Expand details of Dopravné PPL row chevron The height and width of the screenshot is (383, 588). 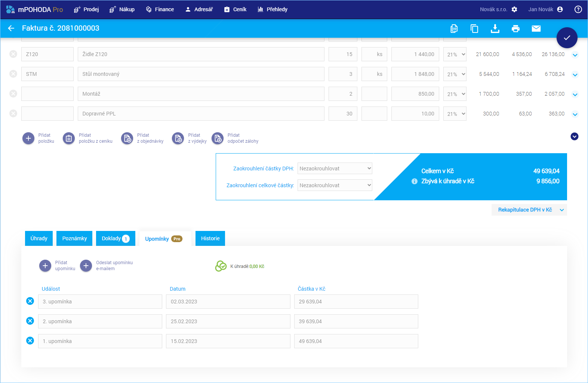[575, 114]
